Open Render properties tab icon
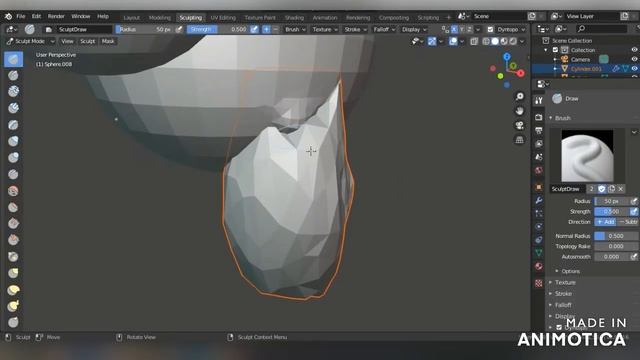640x360 pixels. click(x=539, y=118)
